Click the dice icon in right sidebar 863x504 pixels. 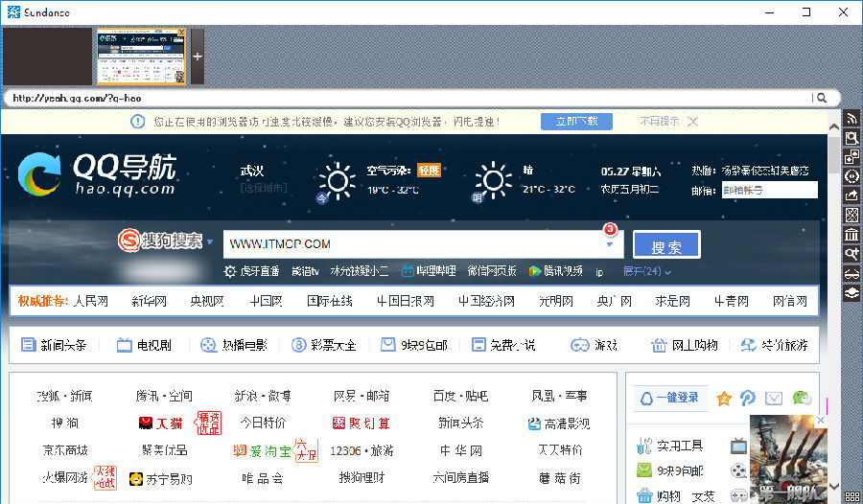tap(851, 157)
